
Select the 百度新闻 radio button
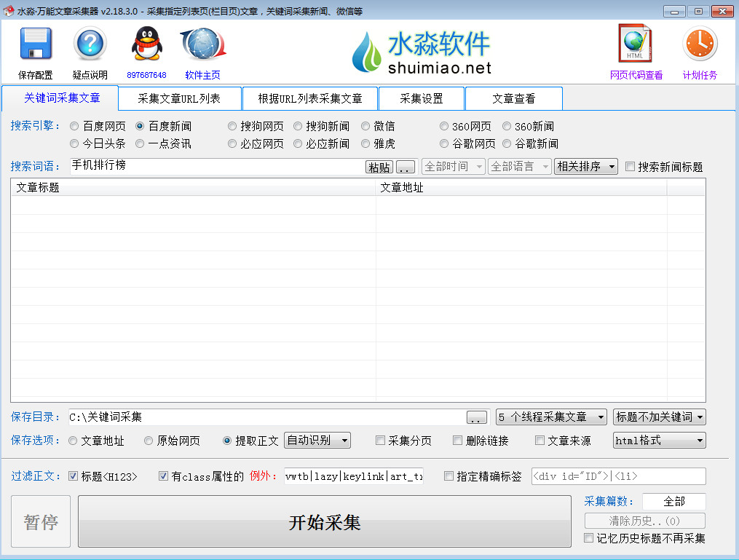coord(140,126)
